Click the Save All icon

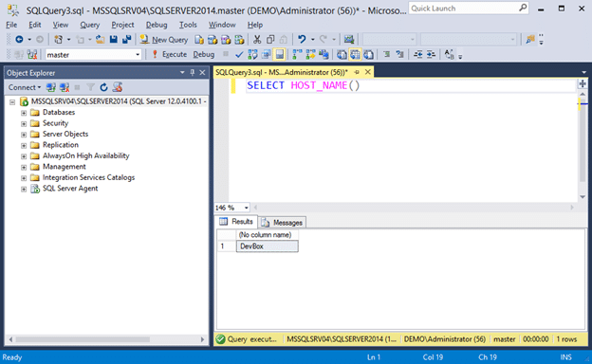[126, 39]
